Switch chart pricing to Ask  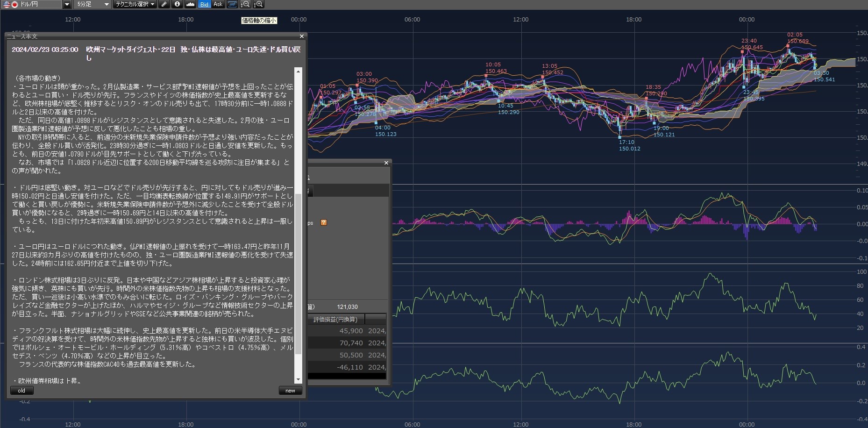pos(218,4)
